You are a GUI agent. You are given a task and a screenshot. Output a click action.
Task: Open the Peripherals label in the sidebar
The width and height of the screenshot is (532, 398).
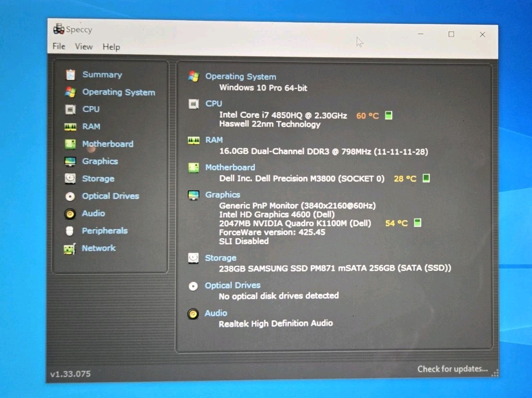tap(105, 230)
